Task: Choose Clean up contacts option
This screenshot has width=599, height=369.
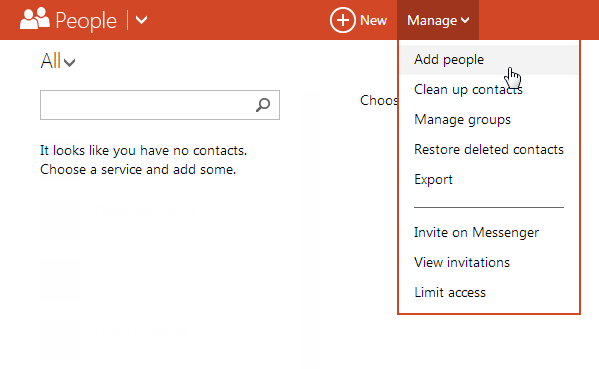Action: (489, 90)
